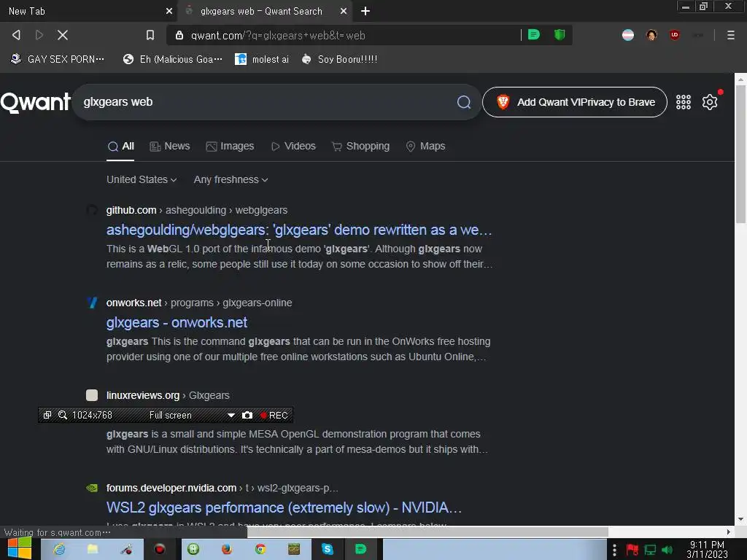Screen dimensions: 747x560
Task: Click the onworks.net favicon
Action: click(92, 303)
